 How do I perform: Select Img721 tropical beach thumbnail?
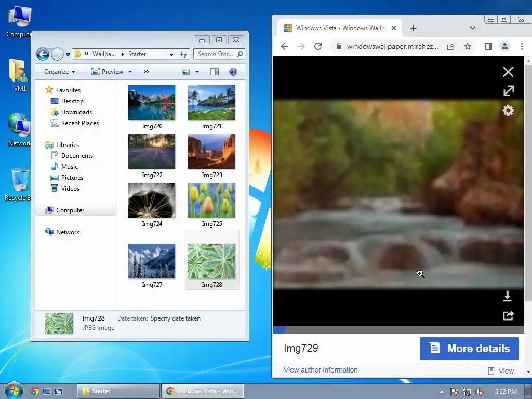click(211, 102)
